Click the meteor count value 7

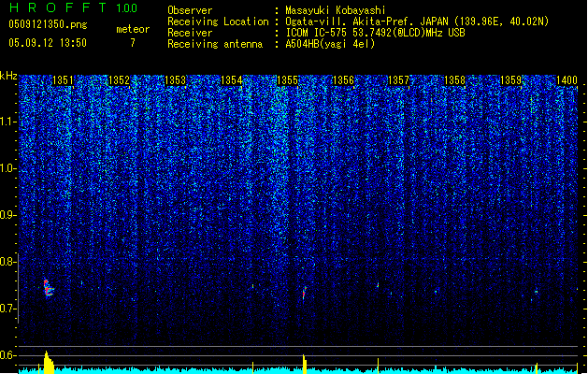pos(133,43)
